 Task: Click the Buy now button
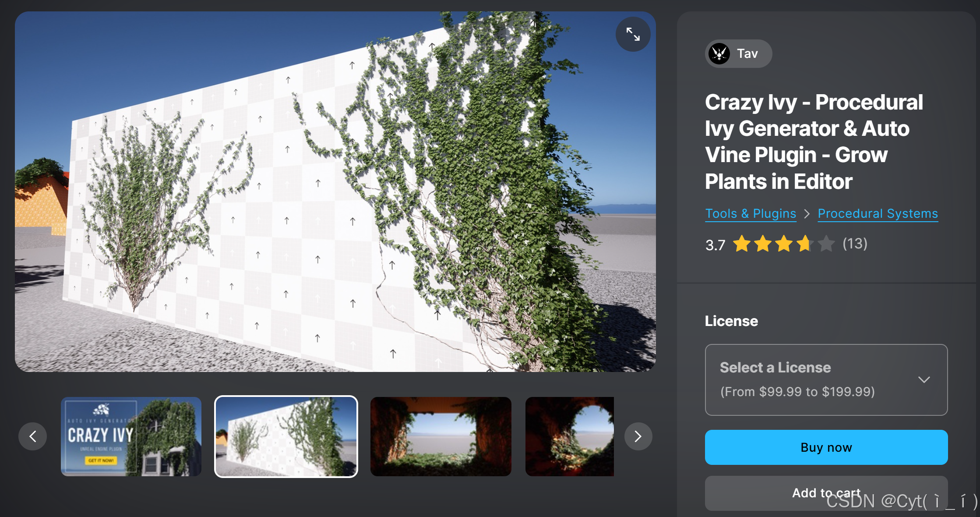[826, 447]
